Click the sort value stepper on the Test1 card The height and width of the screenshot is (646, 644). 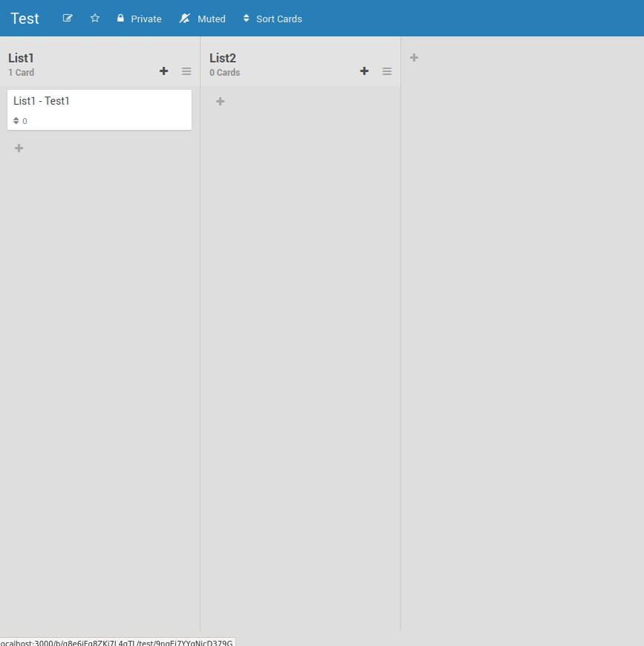click(17, 120)
